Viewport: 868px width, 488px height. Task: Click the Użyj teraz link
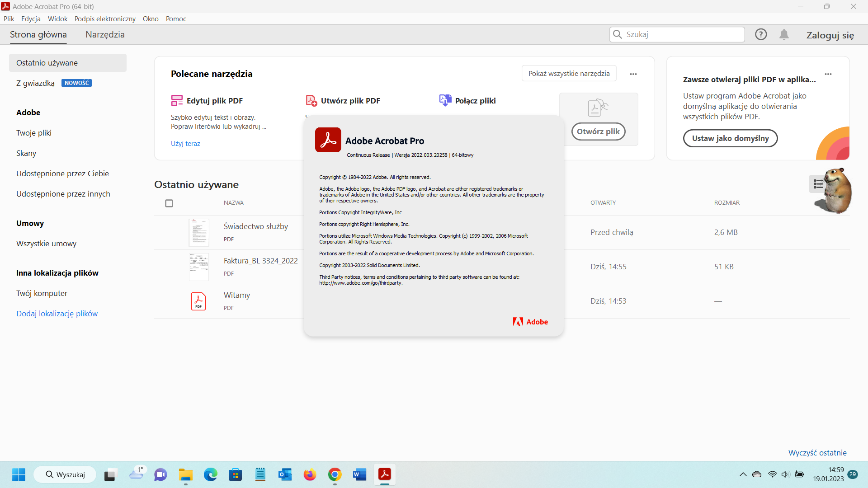tap(185, 144)
